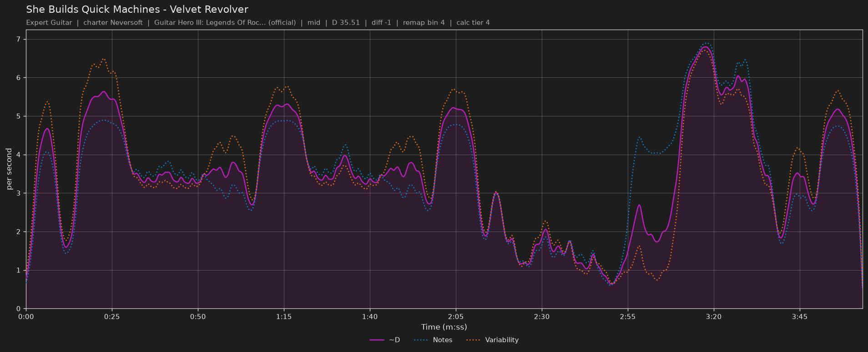Click the y-axis tick label '4'
This screenshot has width=868, height=352.
tap(19, 155)
